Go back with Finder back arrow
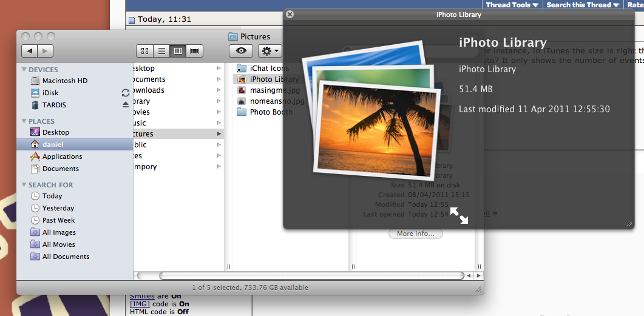644x316 pixels. [30, 51]
